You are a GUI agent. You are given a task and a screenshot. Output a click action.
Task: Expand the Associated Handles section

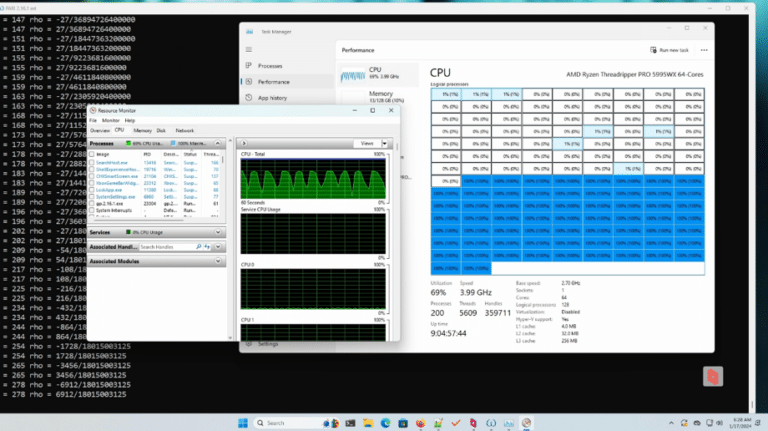[218, 247]
